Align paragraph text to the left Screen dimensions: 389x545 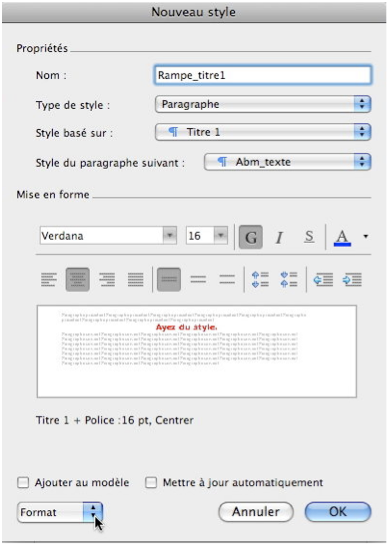(49, 279)
